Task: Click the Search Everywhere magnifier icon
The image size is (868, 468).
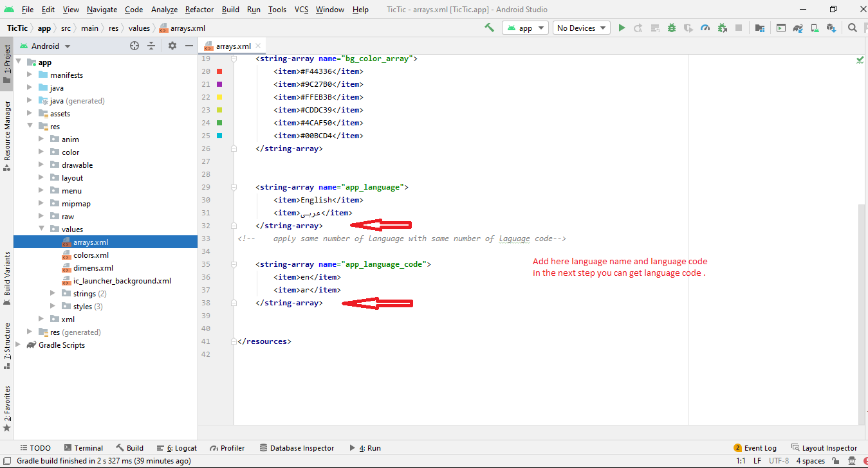Action: pyautogui.click(x=853, y=28)
